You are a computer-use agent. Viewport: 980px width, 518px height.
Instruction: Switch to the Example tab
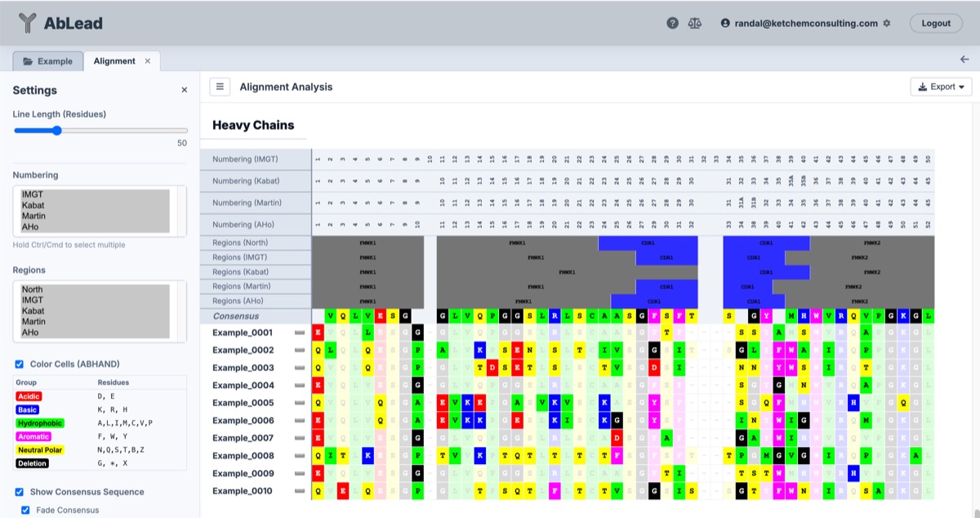tap(47, 61)
